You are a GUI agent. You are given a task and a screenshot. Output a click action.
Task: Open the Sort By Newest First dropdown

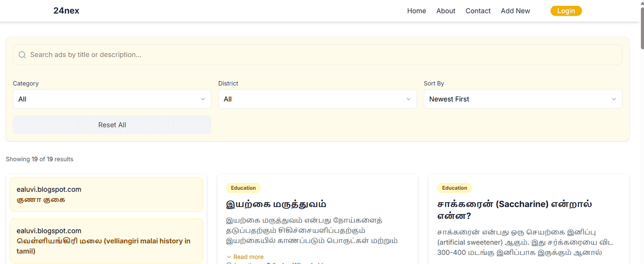point(523,99)
